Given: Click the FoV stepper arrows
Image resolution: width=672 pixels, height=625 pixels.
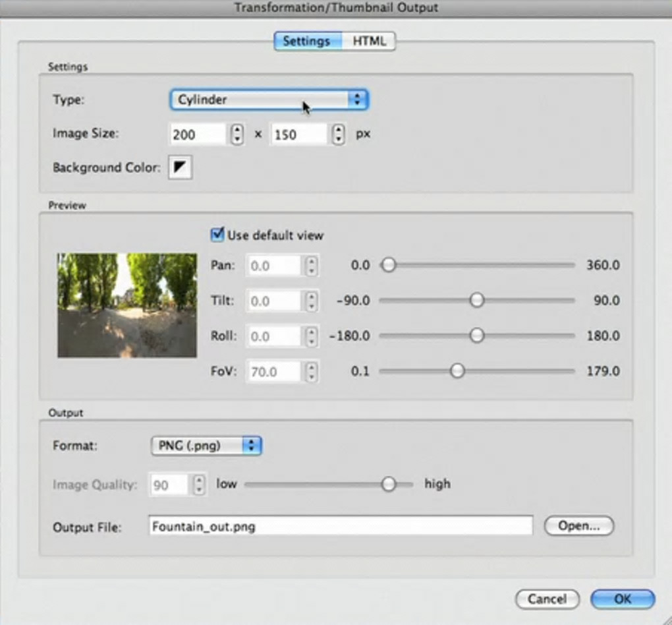Looking at the screenshot, I should [x=312, y=371].
